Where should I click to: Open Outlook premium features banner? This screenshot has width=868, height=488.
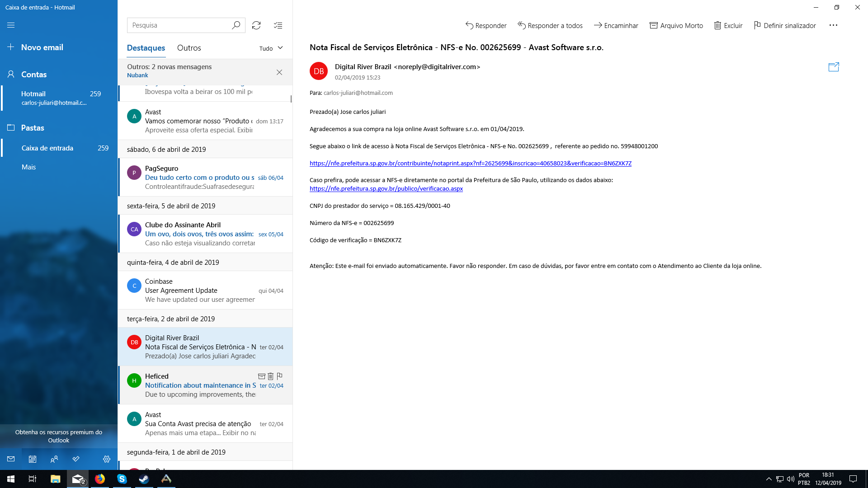tap(59, 436)
